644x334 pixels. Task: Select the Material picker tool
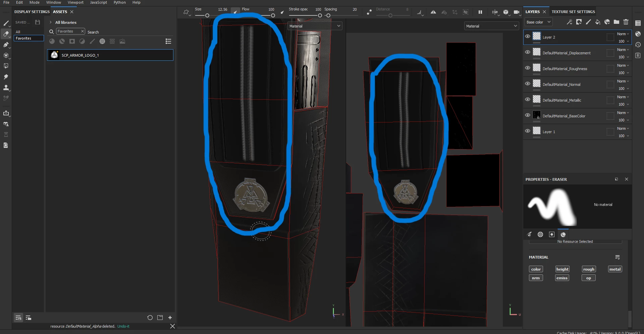pyautogui.click(x=6, y=98)
